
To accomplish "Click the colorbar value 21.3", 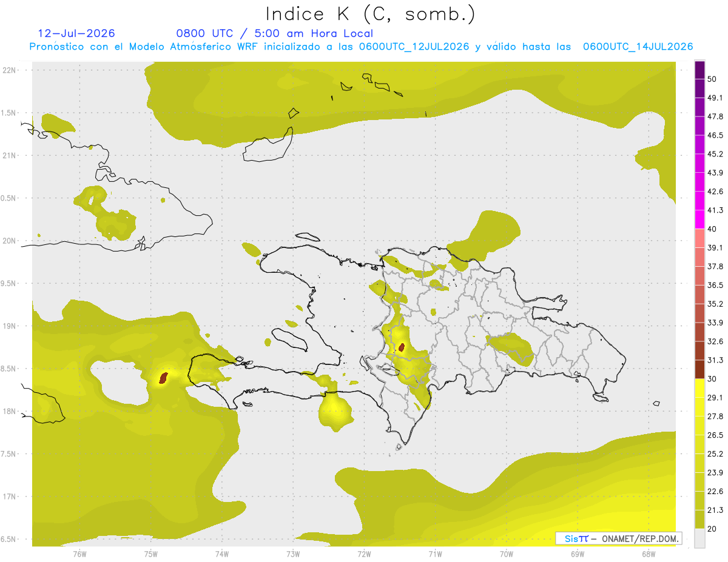I will [715, 510].
